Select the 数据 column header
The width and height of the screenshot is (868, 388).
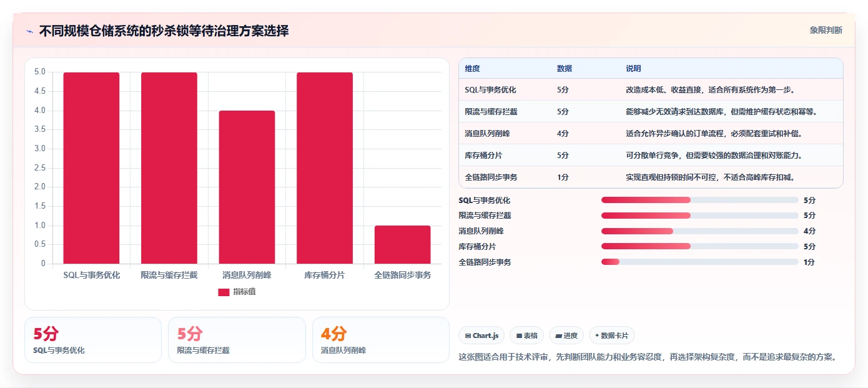(x=565, y=69)
